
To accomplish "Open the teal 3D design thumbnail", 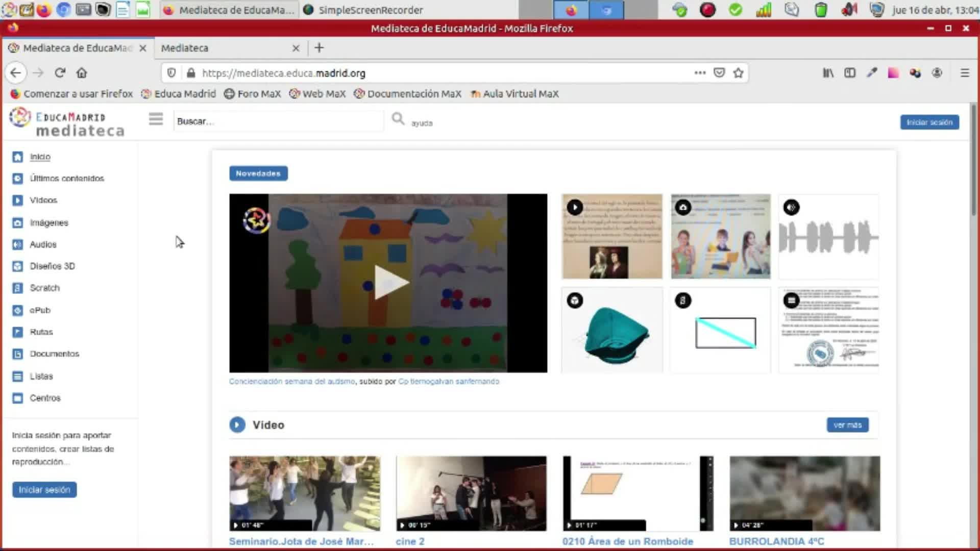I will click(x=612, y=330).
